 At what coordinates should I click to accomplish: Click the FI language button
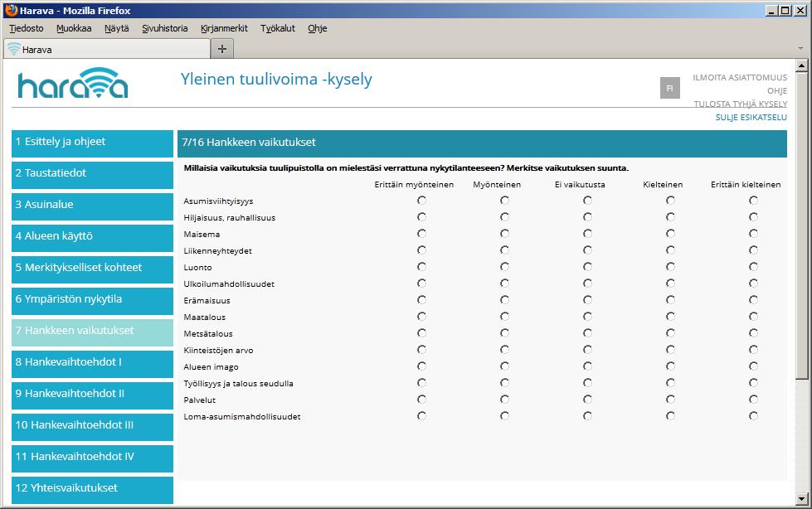tap(669, 88)
